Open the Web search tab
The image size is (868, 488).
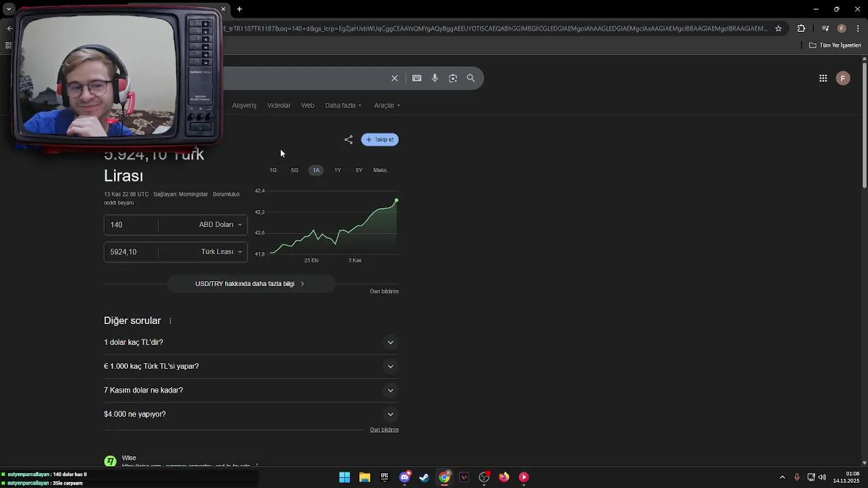[308, 106]
